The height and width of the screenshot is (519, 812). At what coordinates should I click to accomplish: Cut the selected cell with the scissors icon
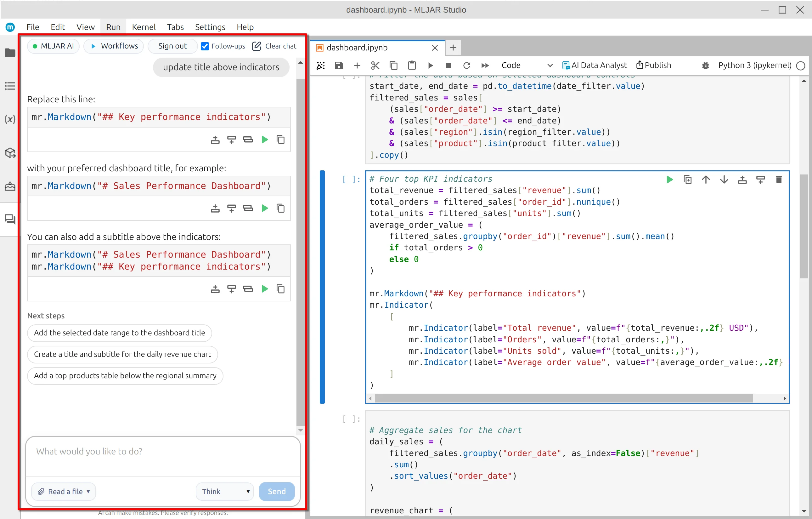click(375, 66)
